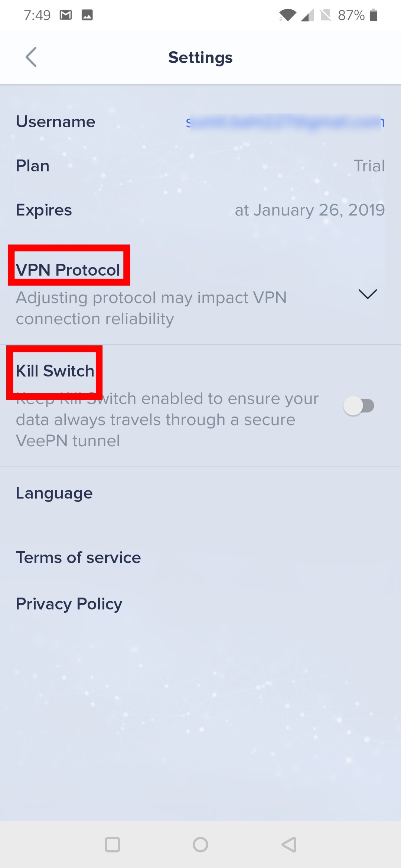401x868 pixels.
Task: Open the VPN Protocol setting
Action: (68, 270)
